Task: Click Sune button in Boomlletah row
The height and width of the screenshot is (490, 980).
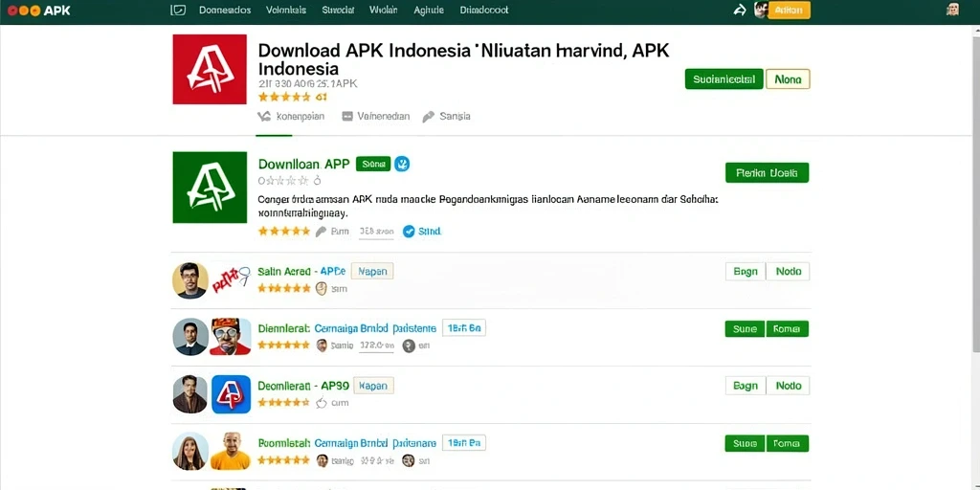Action: click(x=745, y=443)
